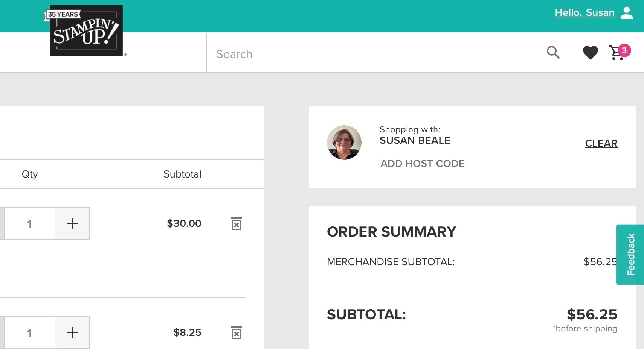Viewport: 644px width, 349px height.
Task: Click the quantity field of the $8.25 item
Action: pos(30,332)
